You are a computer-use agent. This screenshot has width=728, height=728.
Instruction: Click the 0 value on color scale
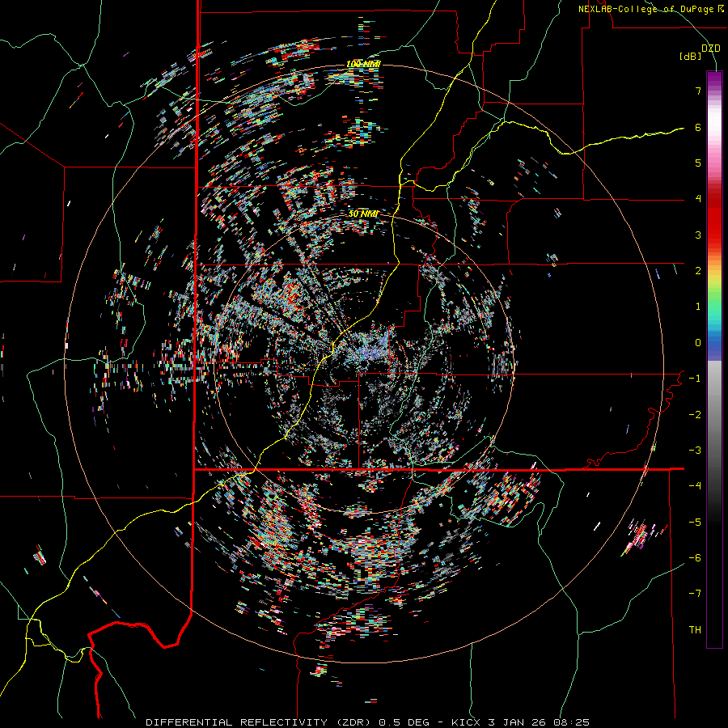coord(698,343)
